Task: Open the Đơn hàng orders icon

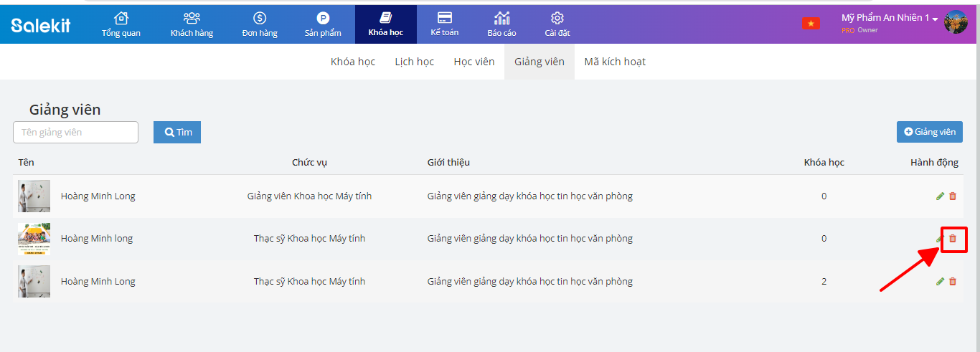Action: click(x=260, y=19)
